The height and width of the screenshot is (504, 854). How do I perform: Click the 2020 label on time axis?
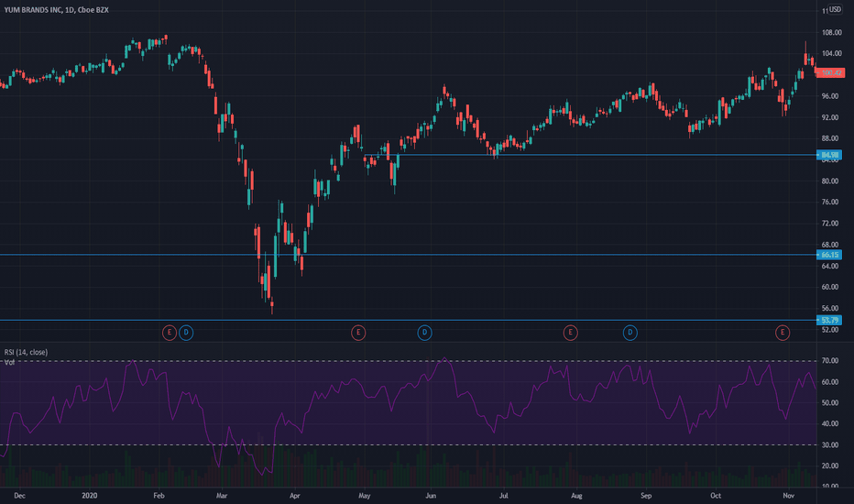[x=89, y=496]
